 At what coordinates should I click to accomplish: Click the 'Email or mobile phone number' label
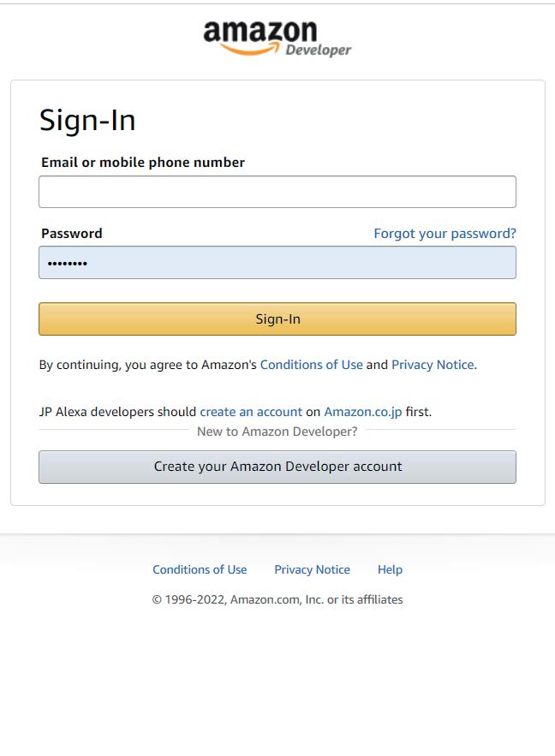(143, 163)
